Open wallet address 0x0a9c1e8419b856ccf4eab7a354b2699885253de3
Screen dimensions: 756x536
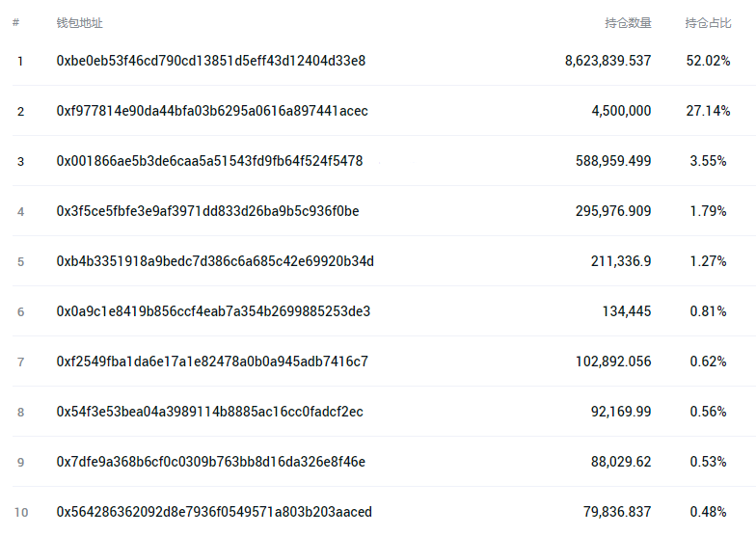213,311
